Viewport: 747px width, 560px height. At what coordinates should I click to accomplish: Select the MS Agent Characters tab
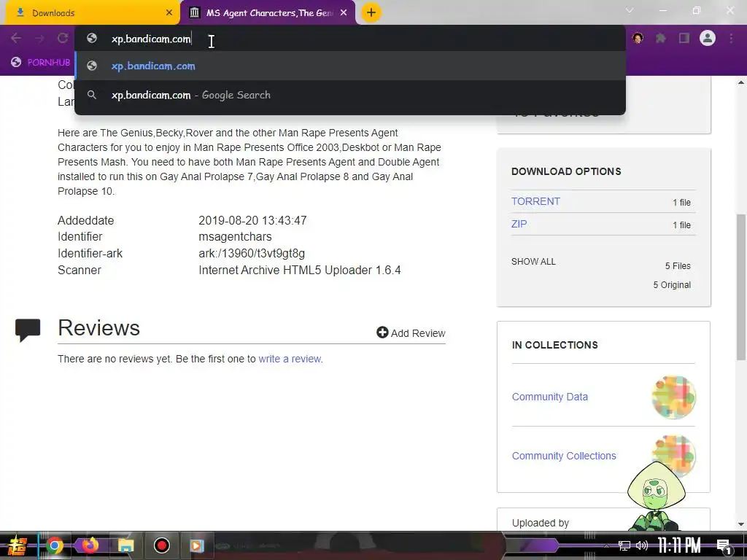[x=268, y=13]
